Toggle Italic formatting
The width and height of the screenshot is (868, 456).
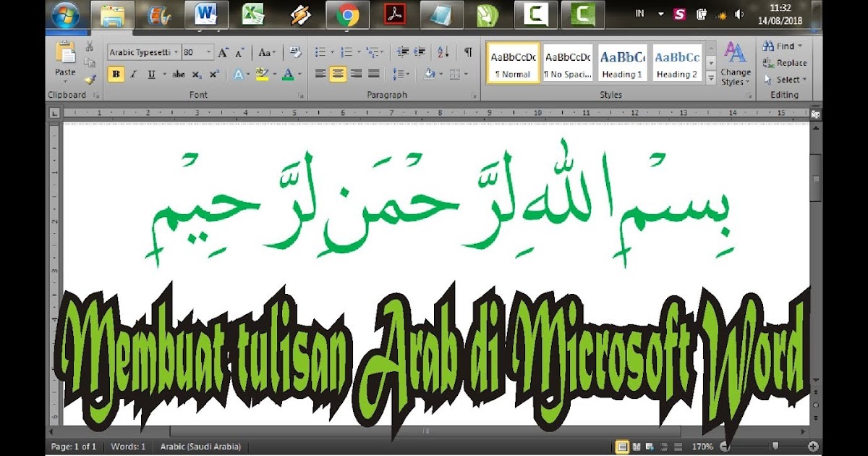click(x=134, y=74)
